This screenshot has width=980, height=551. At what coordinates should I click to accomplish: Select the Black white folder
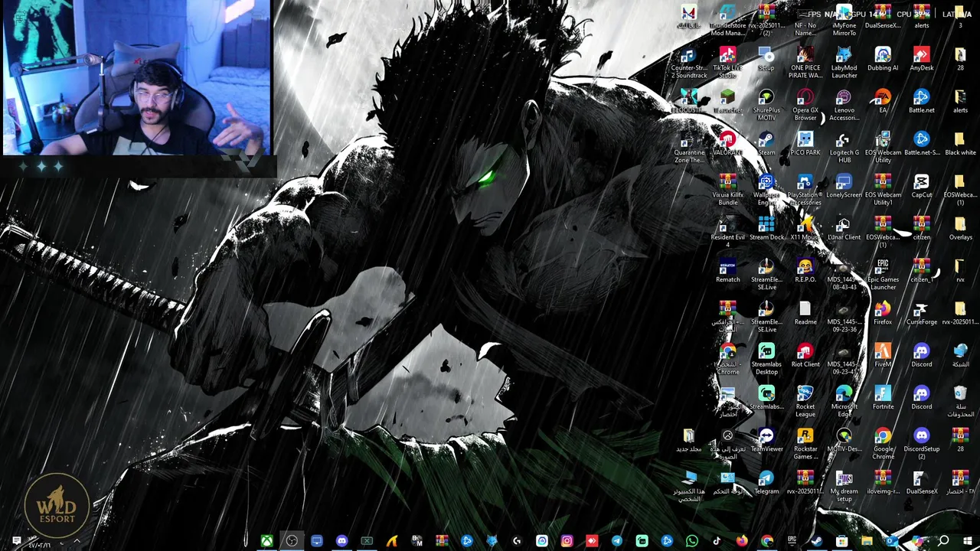[x=960, y=144]
